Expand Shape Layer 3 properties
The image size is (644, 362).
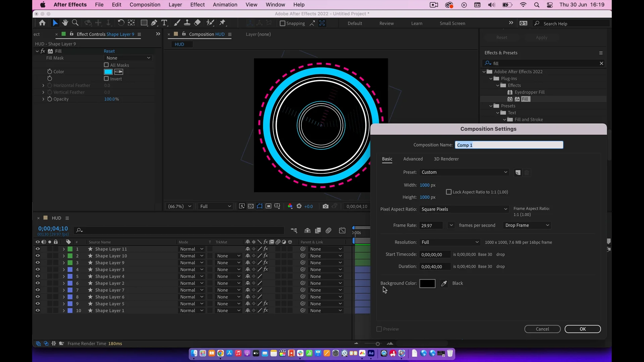64,269
